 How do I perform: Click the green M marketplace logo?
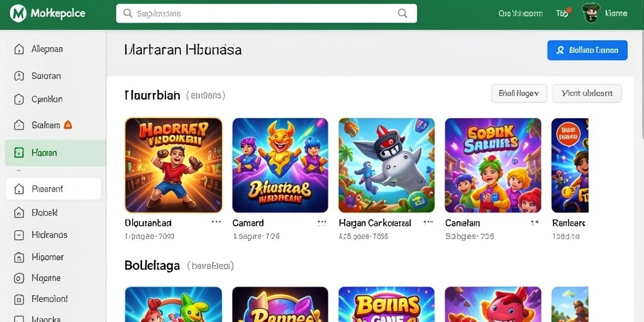click(x=18, y=14)
